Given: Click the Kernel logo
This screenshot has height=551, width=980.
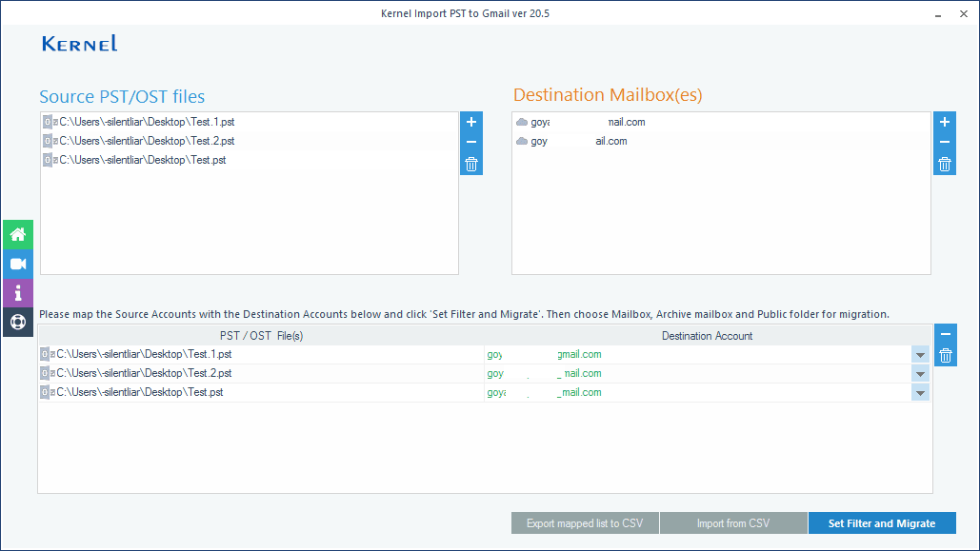Looking at the screenshot, I should click(79, 43).
